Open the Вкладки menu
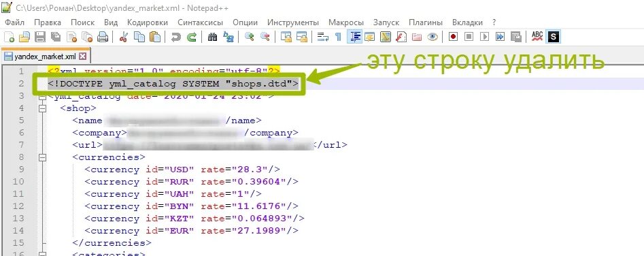Image resolution: width=644 pixels, height=256 pixels. tap(467, 22)
